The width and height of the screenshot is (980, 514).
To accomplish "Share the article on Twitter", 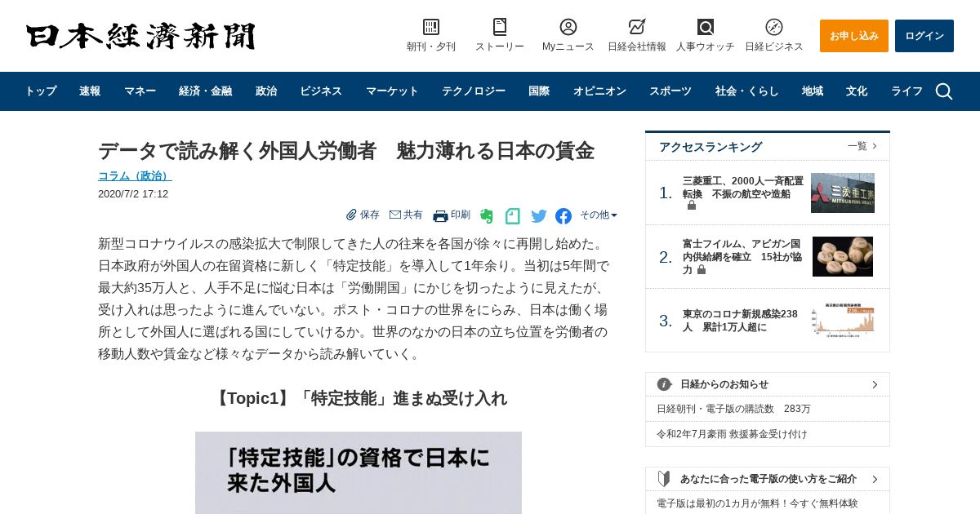I will tap(539, 216).
